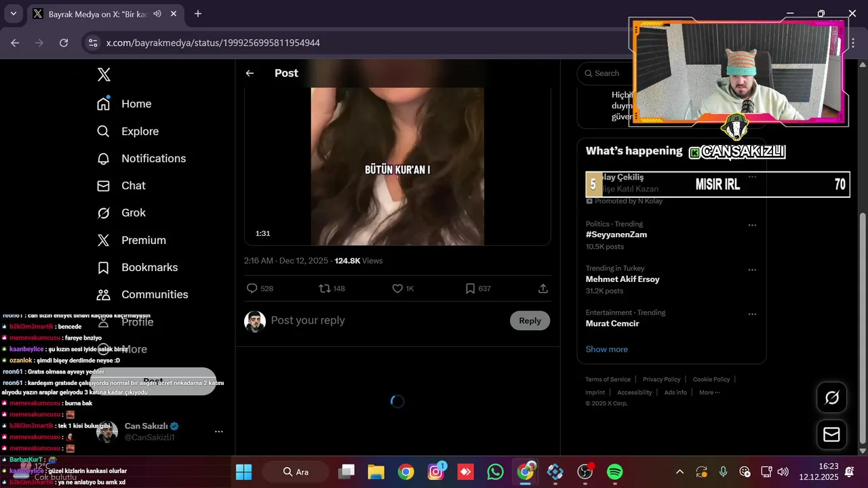Open Premium in the sidebar
The image size is (868, 488).
coord(131,241)
